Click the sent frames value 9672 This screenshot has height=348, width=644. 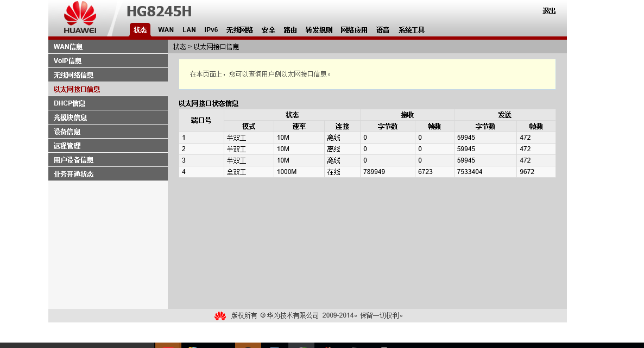coord(527,172)
